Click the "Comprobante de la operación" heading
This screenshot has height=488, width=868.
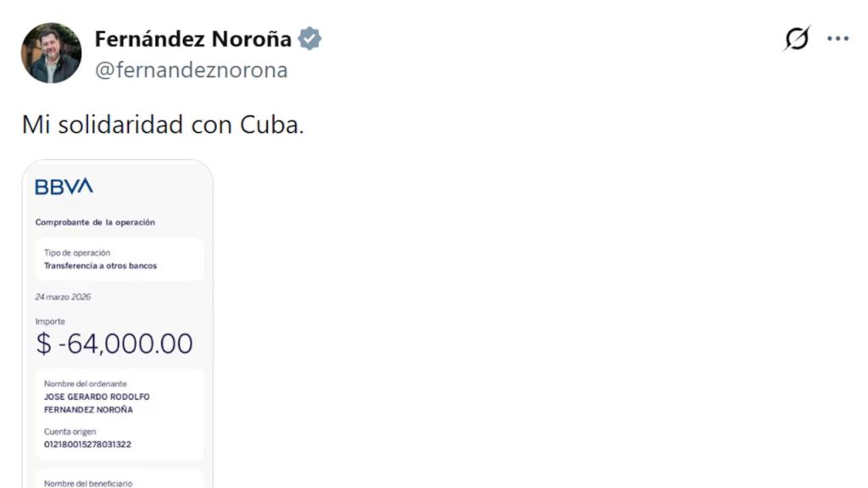tap(95, 222)
